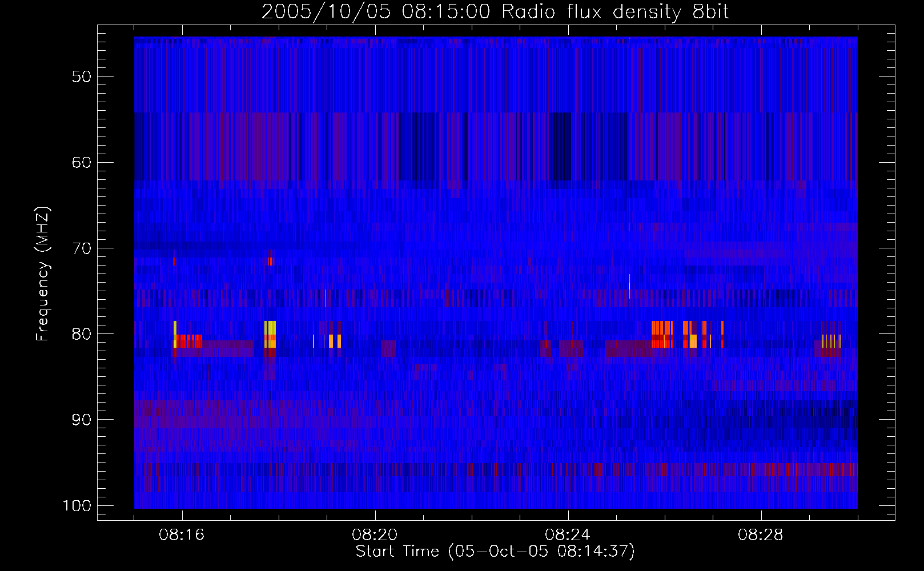The height and width of the screenshot is (571, 924).
Task: Click the yellow burst near 08:18 at 80 MHz
Action: [x=270, y=334]
